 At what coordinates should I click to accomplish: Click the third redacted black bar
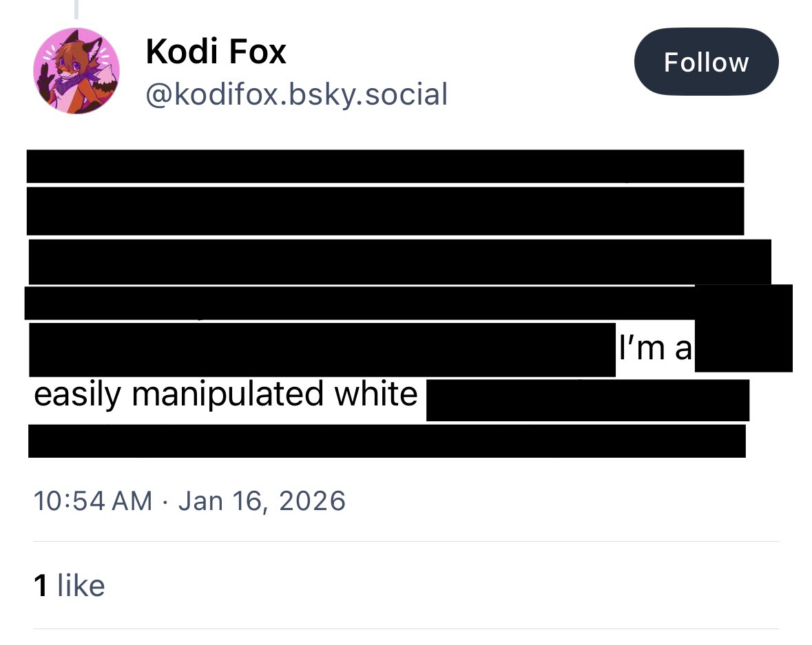[x=399, y=262]
